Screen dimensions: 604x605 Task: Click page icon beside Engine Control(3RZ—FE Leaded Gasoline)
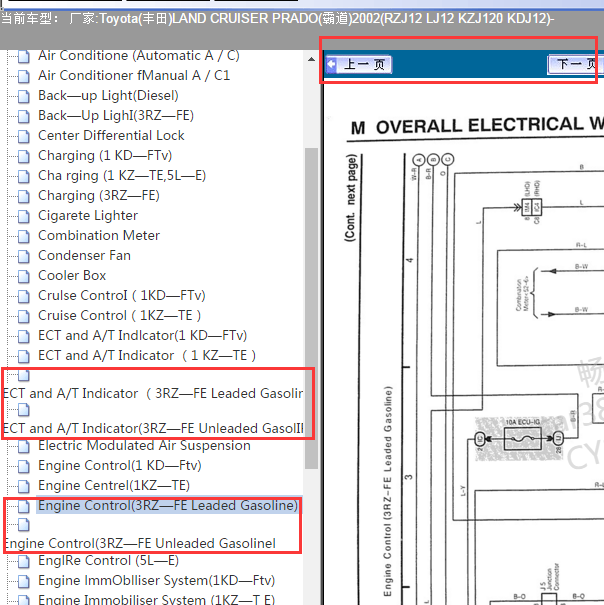(x=24, y=506)
